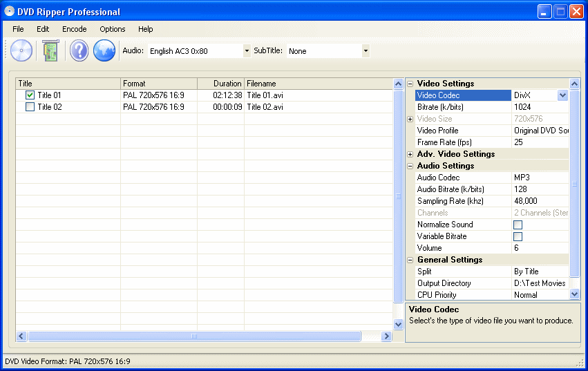Click settings panel scroll up arrow

pos(574,84)
